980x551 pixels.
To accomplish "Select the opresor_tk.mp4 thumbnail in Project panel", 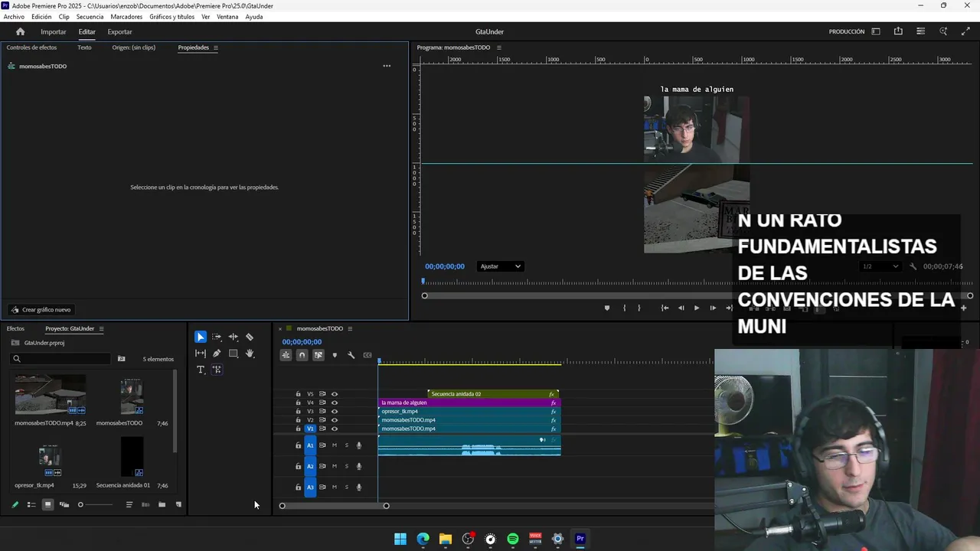I will point(49,461).
